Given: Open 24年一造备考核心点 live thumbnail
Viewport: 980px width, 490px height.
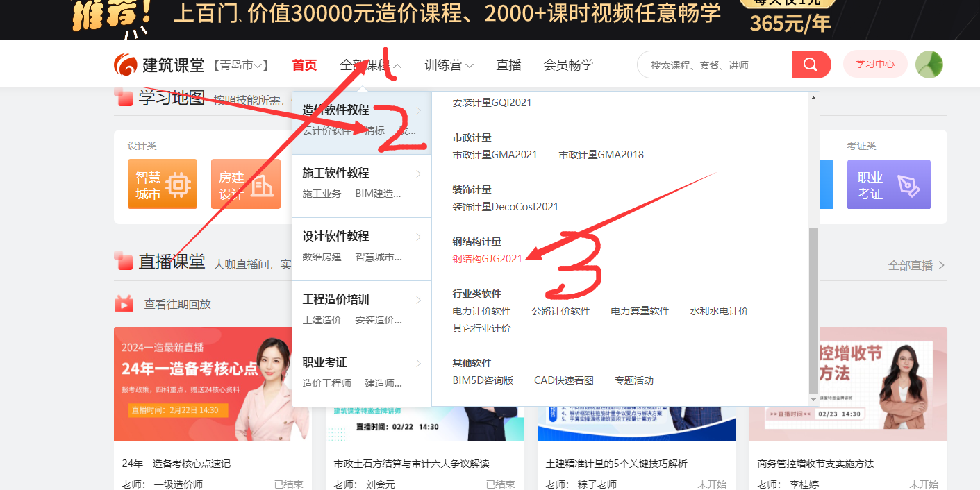Looking at the screenshot, I should click(213, 385).
